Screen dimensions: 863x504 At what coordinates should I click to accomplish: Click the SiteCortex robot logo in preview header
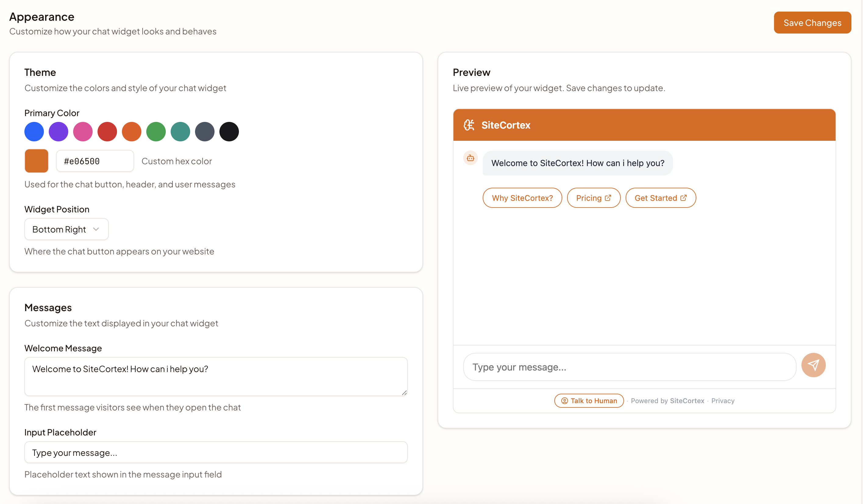pyautogui.click(x=470, y=125)
